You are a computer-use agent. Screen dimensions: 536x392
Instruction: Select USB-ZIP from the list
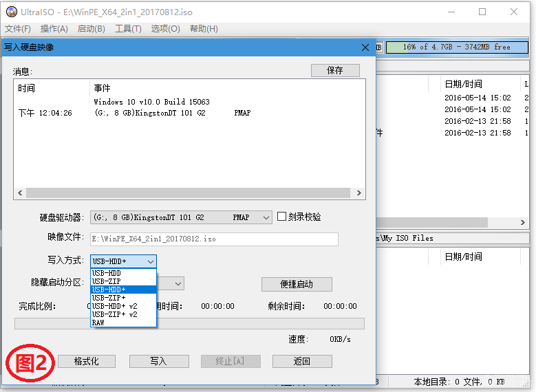(123, 281)
